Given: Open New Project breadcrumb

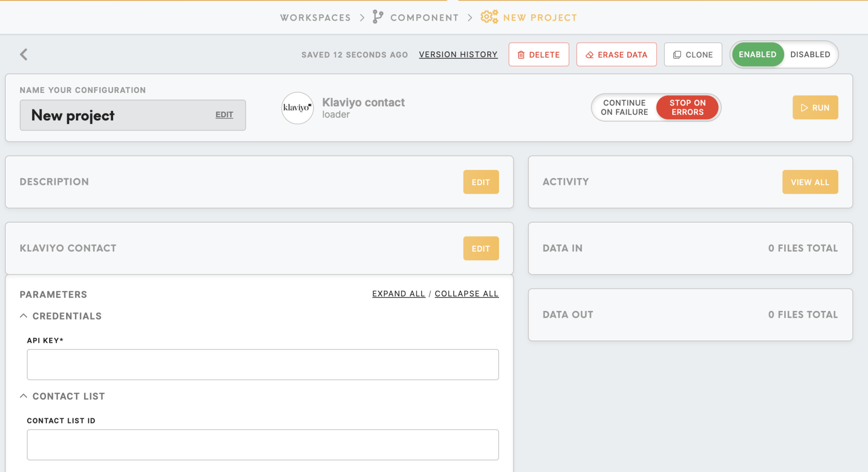Looking at the screenshot, I should (540, 18).
